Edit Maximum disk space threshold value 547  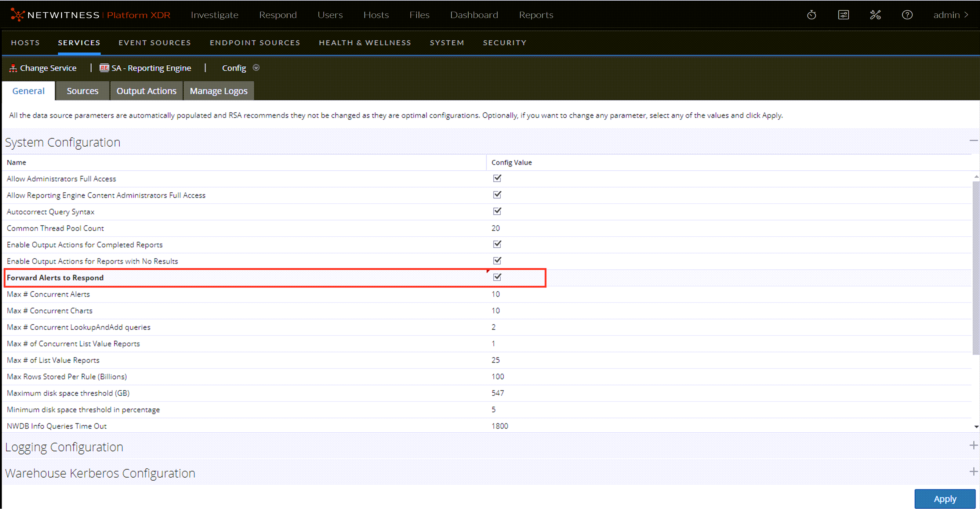498,393
